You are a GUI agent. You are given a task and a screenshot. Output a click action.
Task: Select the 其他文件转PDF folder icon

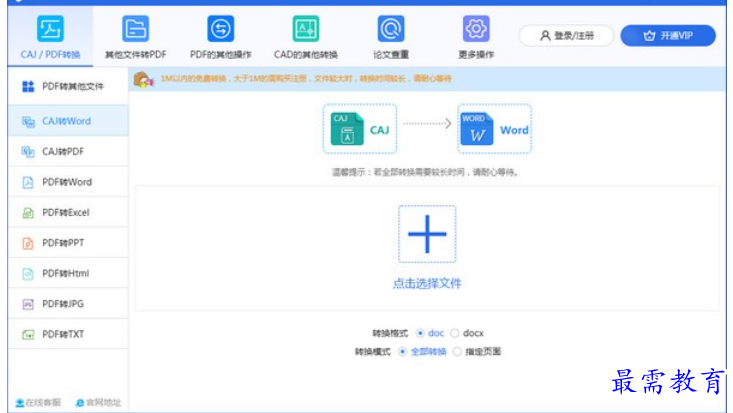click(136, 29)
